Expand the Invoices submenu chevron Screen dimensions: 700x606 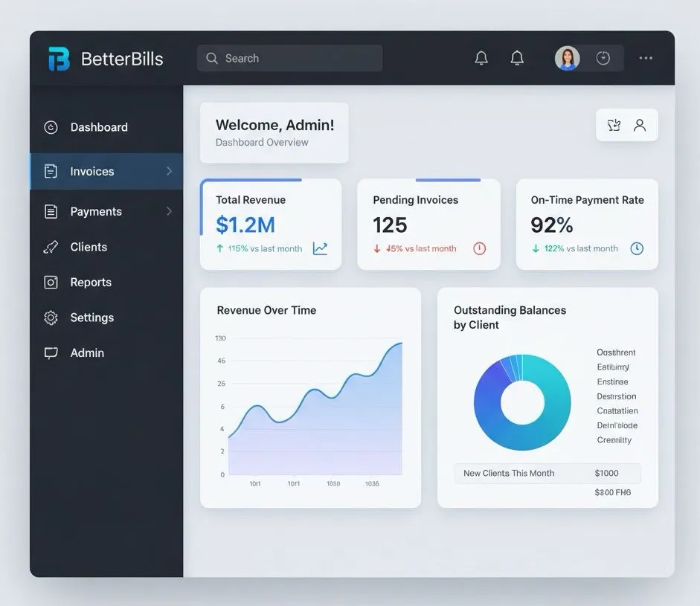point(169,171)
